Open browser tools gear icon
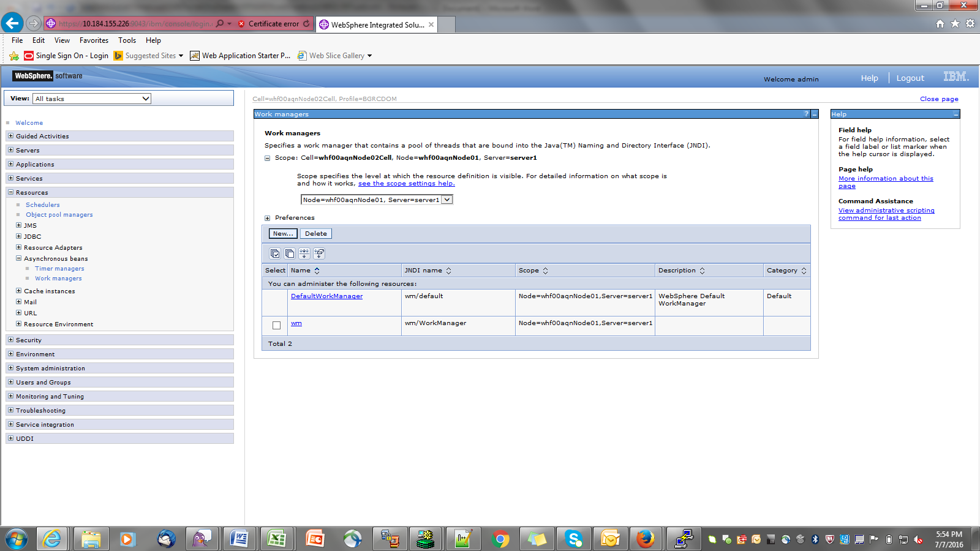Image resolution: width=980 pixels, height=551 pixels. [x=970, y=24]
